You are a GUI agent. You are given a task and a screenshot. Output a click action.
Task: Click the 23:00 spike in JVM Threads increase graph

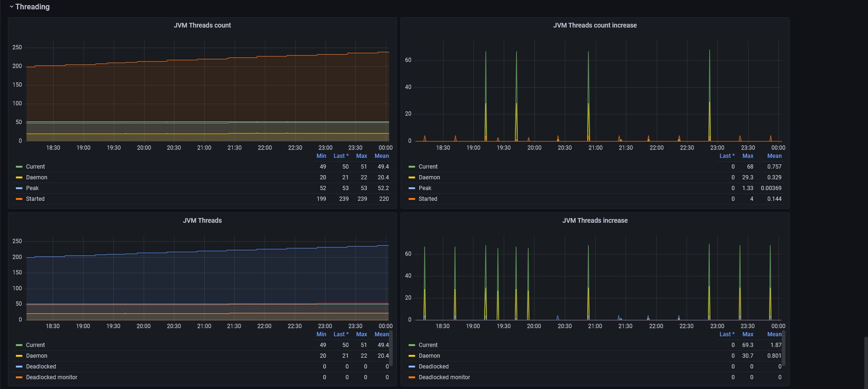(x=709, y=282)
